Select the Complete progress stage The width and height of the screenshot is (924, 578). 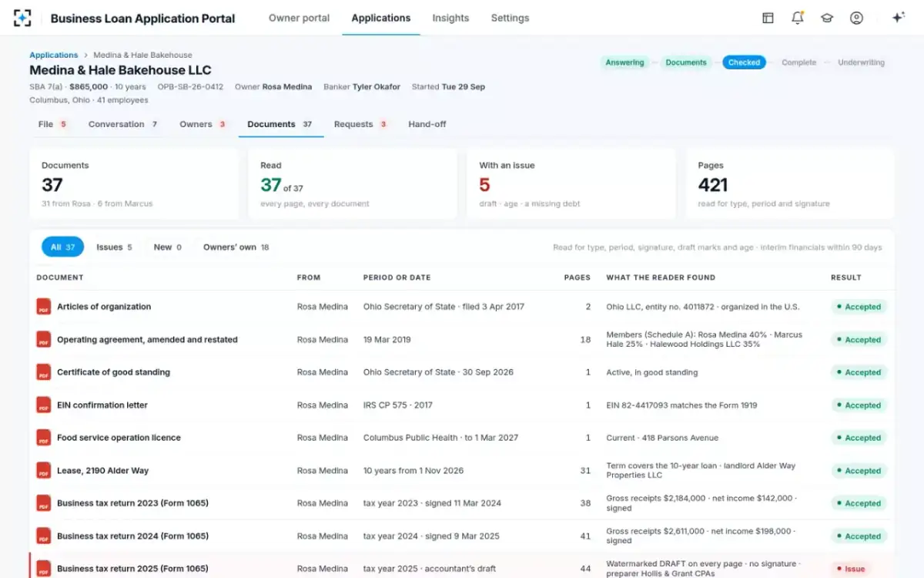[798, 62]
